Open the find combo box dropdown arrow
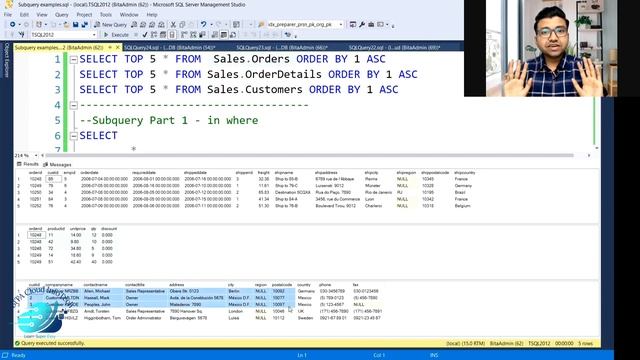Viewport: 640px width, 360px height. (341, 24)
